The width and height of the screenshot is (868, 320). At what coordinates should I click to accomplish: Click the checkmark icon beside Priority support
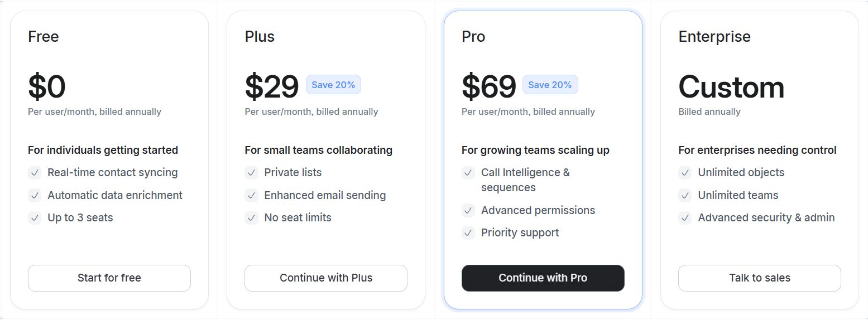tap(468, 233)
